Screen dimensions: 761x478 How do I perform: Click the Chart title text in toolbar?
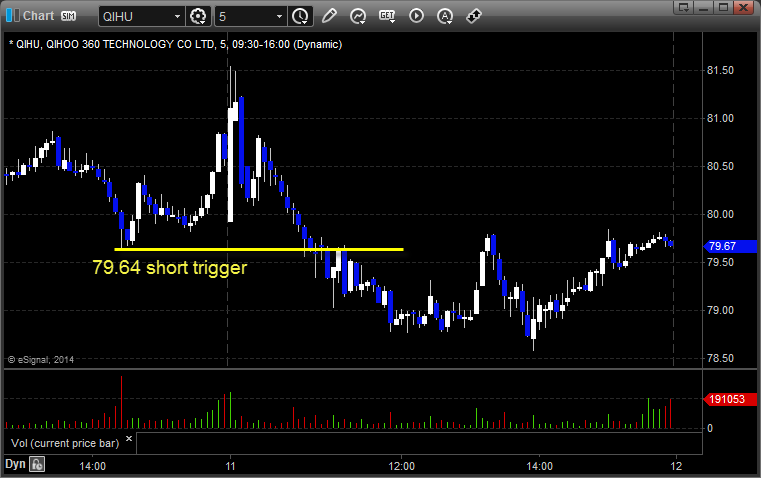(38, 16)
